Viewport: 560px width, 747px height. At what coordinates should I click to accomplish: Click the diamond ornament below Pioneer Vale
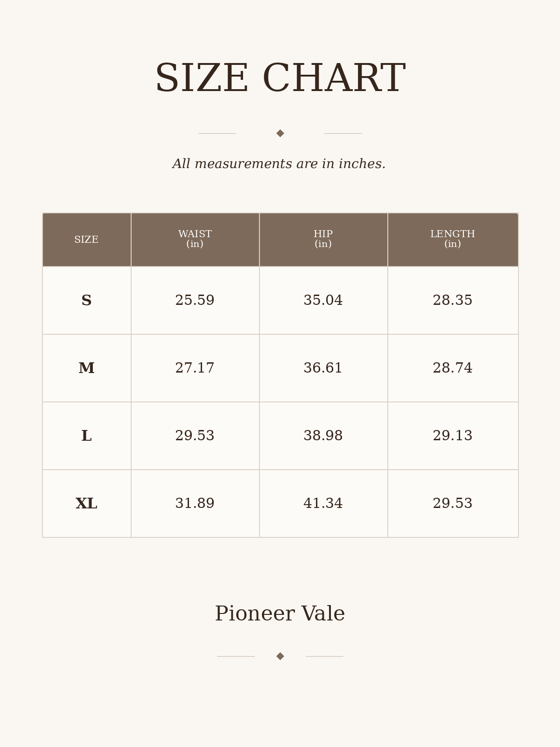tap(280, 656)
